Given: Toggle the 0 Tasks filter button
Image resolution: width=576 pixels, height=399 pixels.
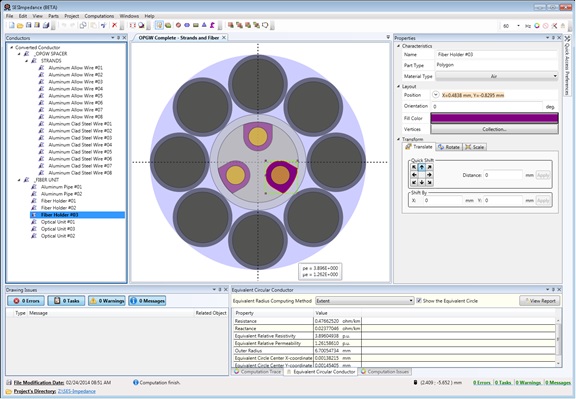Looking at the screenshot, I should tap(66, 301).
